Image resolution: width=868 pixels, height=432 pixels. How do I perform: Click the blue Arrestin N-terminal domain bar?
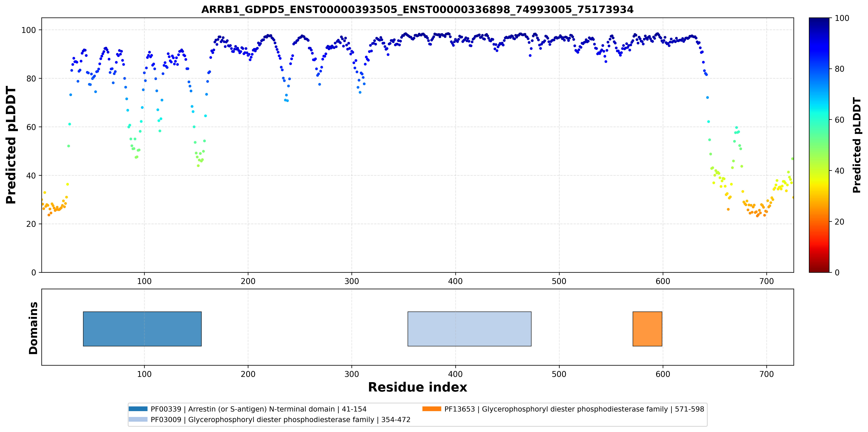click(x=142, y=329)
